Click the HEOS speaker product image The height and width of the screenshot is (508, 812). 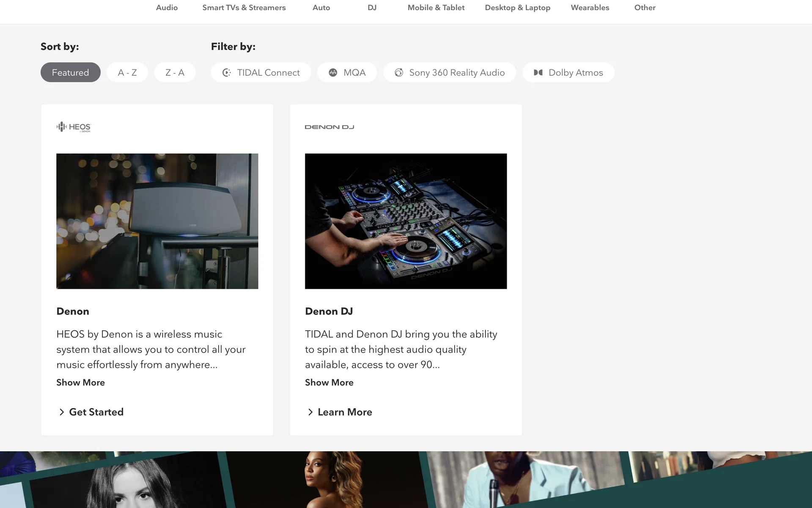(157, 221)
